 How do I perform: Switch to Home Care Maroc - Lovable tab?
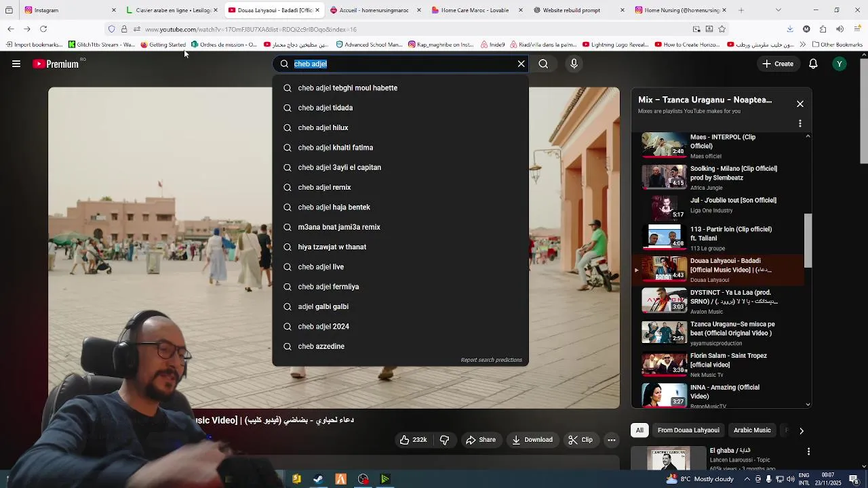click(478, 10)
